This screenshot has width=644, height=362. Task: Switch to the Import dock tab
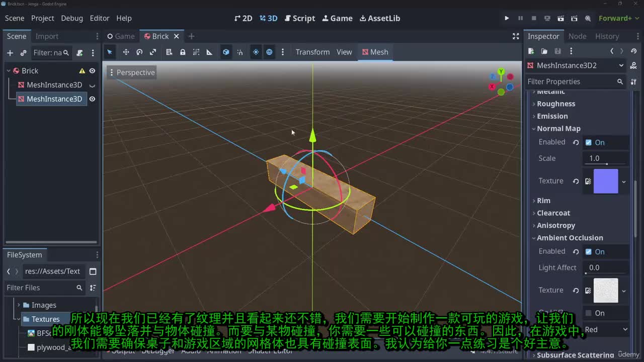coord(47,36)
